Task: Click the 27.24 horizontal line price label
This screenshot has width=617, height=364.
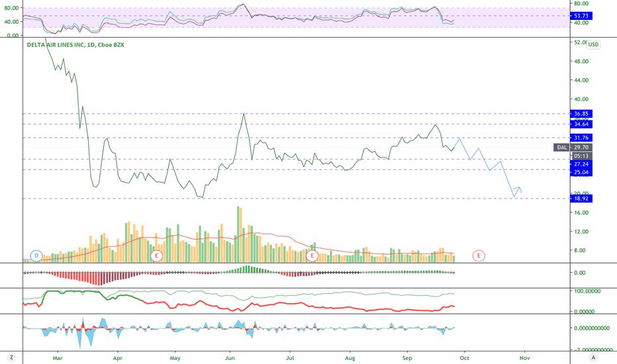Action: pyautogui.click(x=581, y=164)
